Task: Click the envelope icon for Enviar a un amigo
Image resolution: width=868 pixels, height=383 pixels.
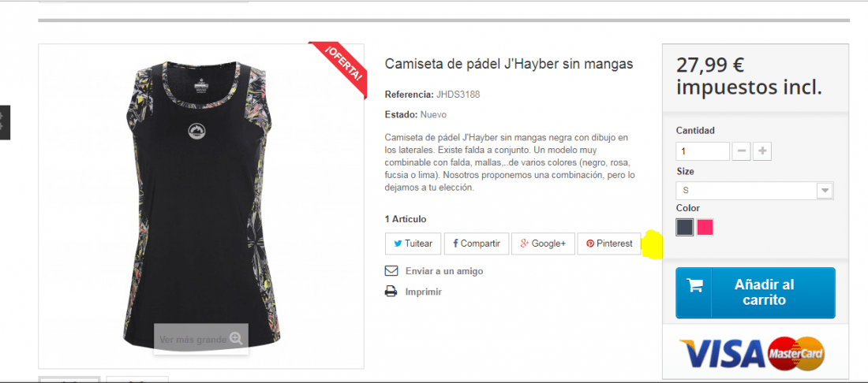Action: coord(391,271)
